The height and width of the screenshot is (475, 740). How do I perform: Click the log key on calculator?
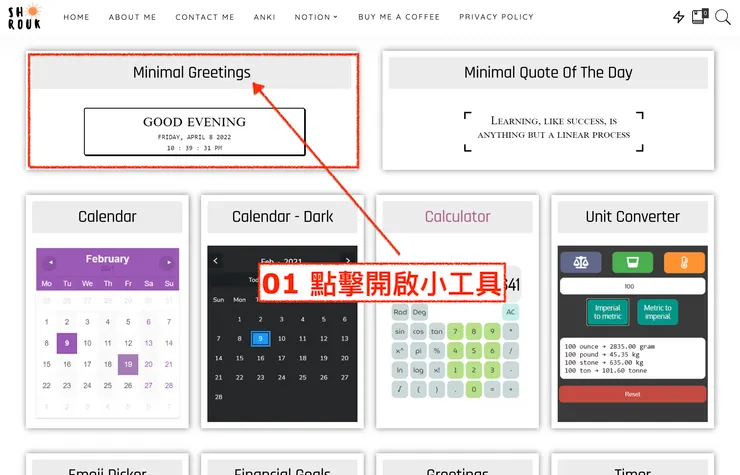pos(418,370)
